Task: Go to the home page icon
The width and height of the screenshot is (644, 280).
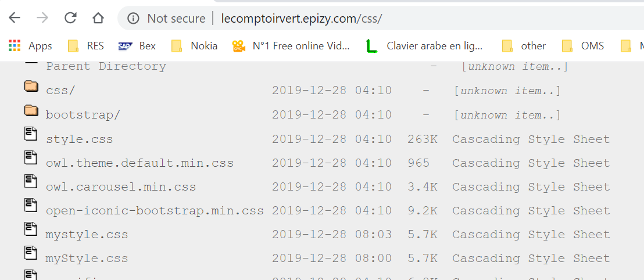Action: 98,17
